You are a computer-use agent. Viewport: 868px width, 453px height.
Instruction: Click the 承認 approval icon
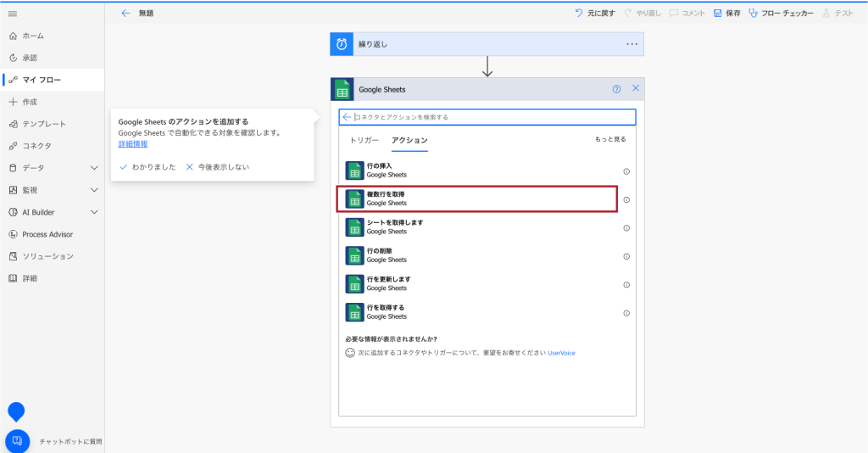coord(14,59)
